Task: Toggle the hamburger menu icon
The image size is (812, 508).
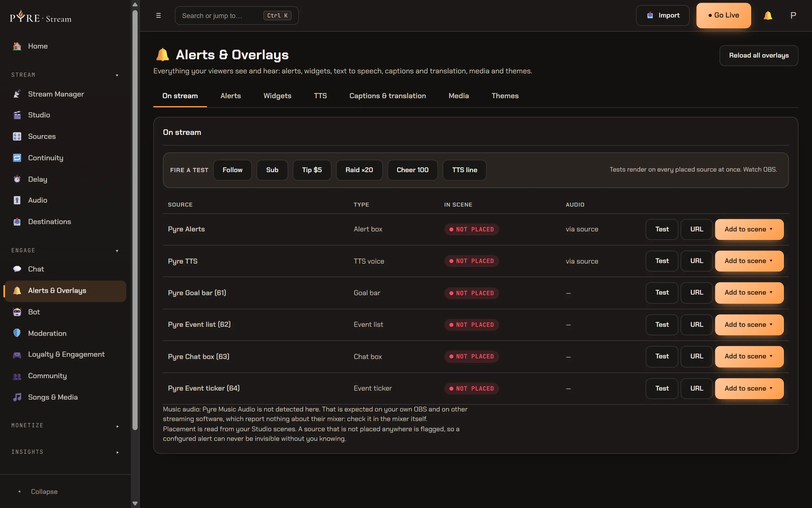Action: click(158, 16)
